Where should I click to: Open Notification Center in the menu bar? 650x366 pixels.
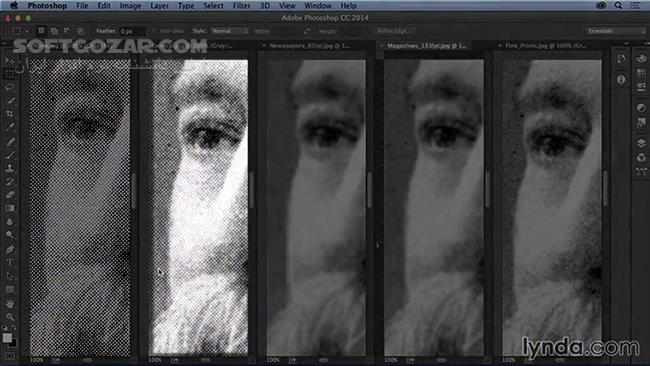coord(635,6)
